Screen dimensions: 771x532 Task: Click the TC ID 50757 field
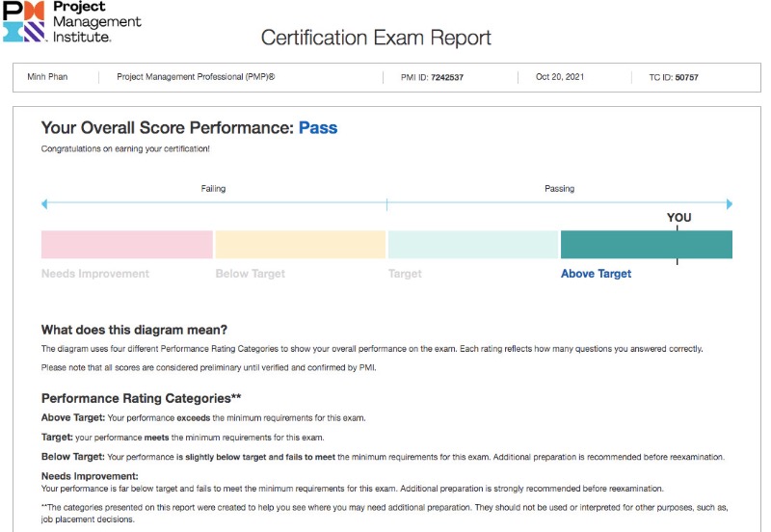(674, 77)
